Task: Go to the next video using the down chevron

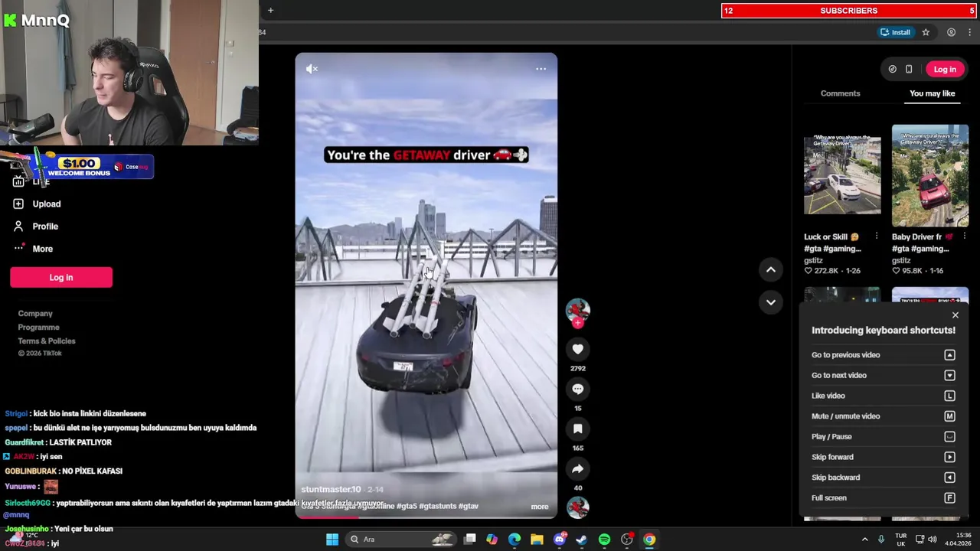Action: [x=771, y=302]
